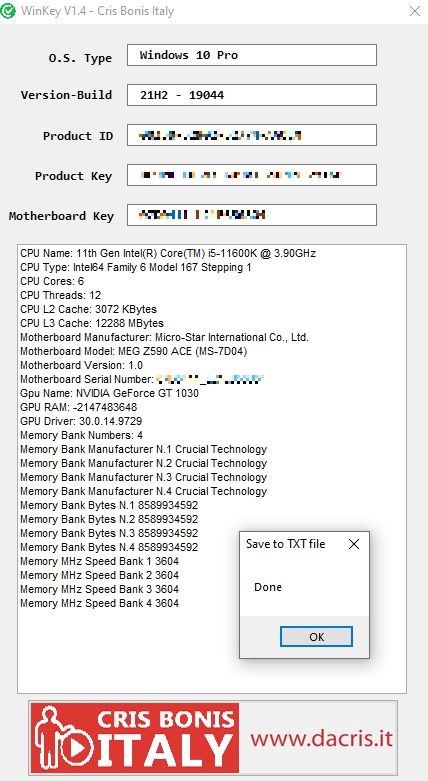Close the Save to TXT file dialog
The width and height of the screenshot is (428, 781).
[354, 544]
